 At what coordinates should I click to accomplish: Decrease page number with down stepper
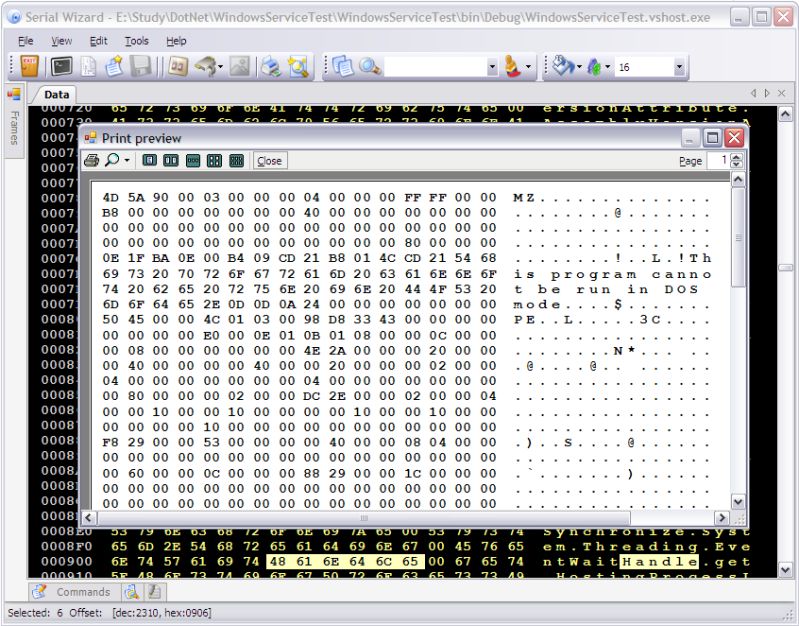tap(736, 165)
